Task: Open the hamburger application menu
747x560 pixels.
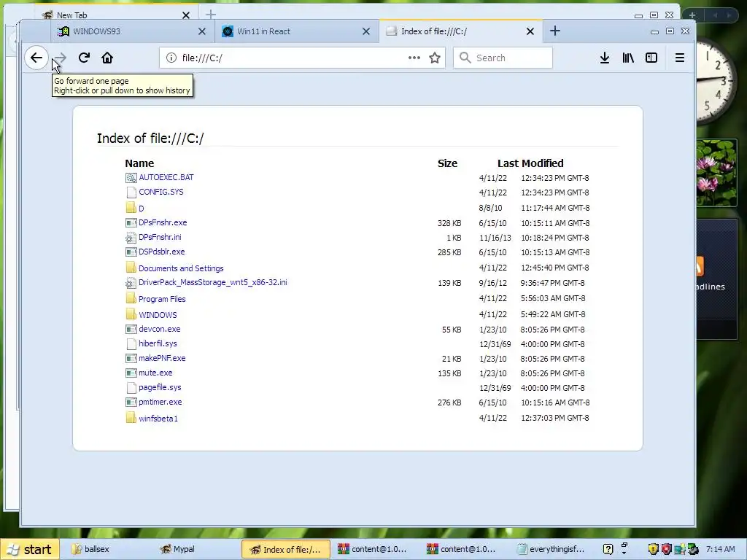Action: coord(680,58)
